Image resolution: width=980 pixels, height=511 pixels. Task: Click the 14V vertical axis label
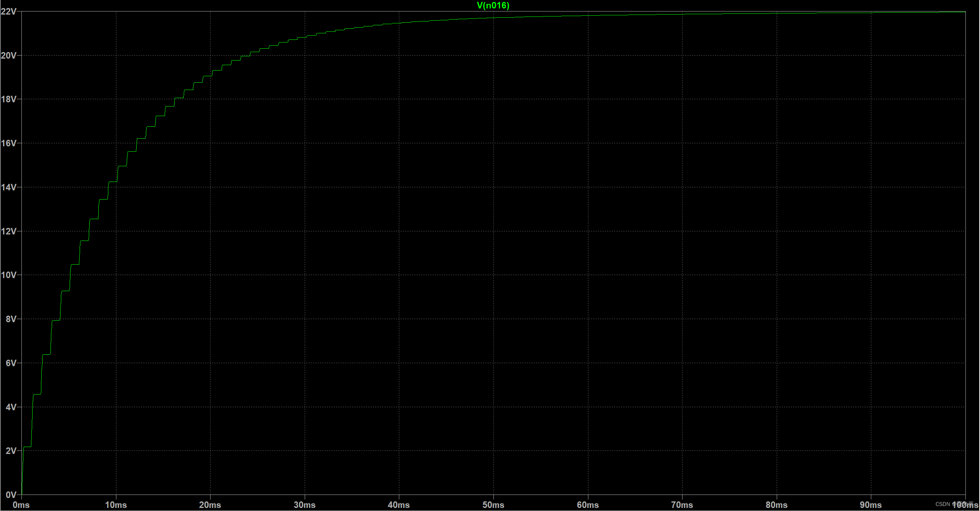click(9, 187)
